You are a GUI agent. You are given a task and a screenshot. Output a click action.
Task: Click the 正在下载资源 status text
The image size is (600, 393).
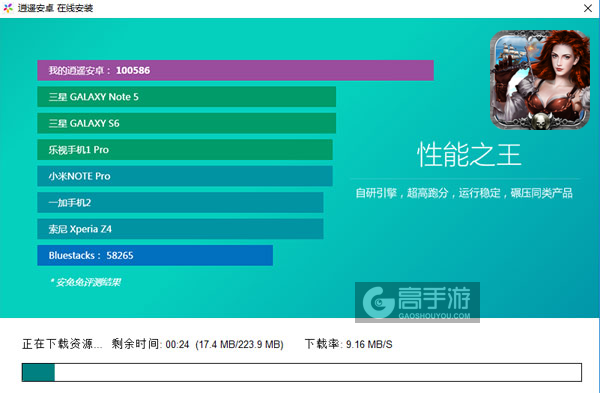[62, 344]
